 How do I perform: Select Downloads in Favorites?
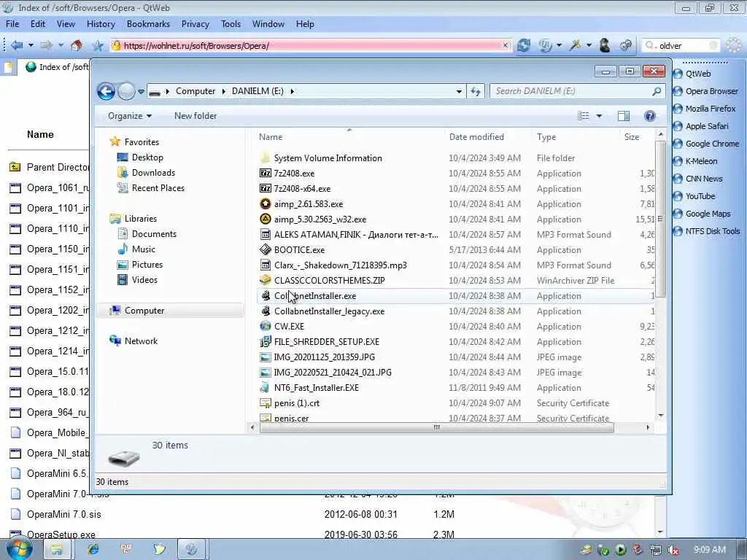pos(153,172)
